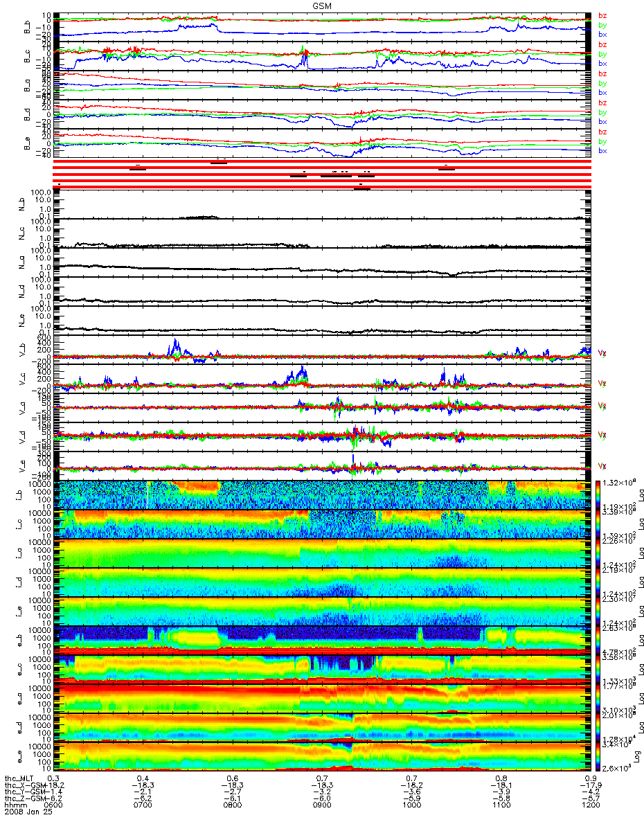This screenshot has width=644, height=831.
Task: Select the 0800 time tick label
Action: click(233, 805)
